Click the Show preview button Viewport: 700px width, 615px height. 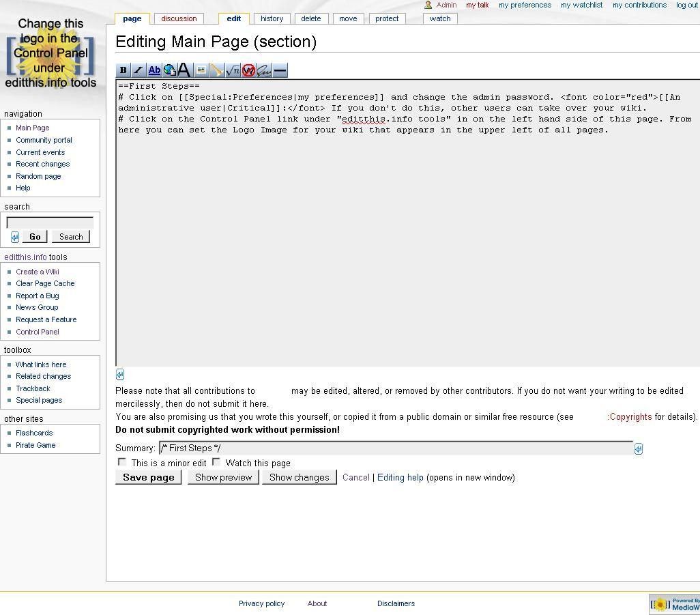click(223, 477)
